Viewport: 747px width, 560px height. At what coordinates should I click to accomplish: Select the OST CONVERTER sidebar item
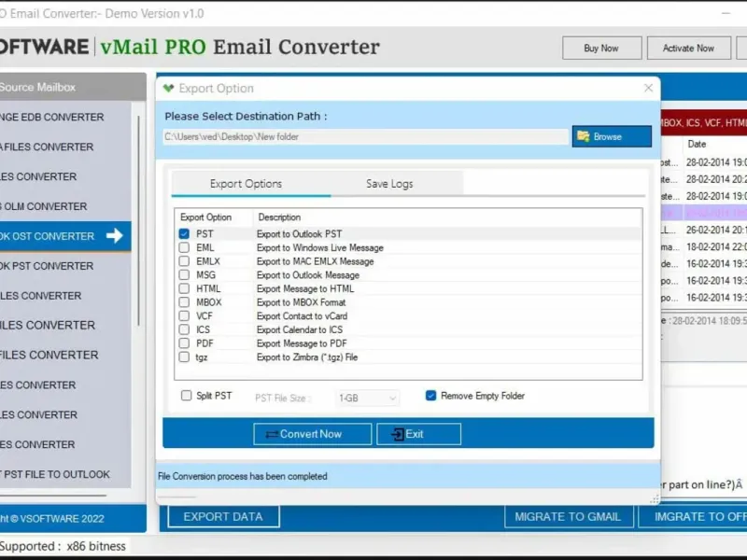click(65, 236)
